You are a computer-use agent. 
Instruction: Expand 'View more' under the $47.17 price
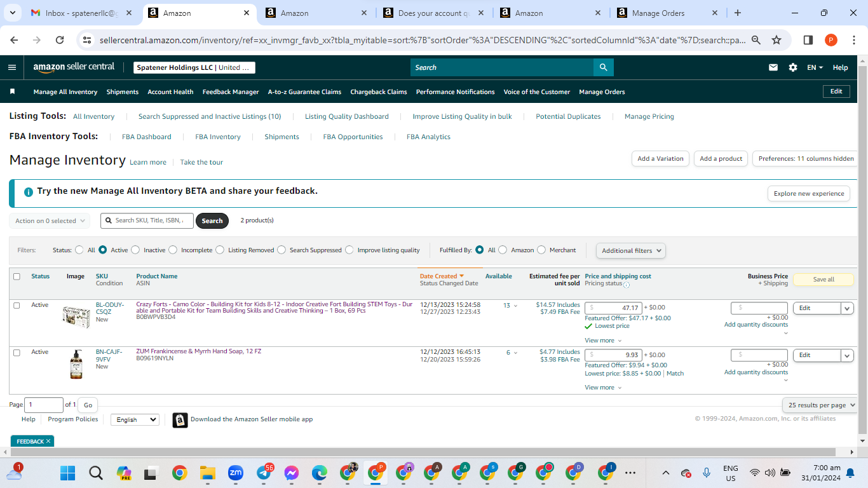tap(603, 341)
